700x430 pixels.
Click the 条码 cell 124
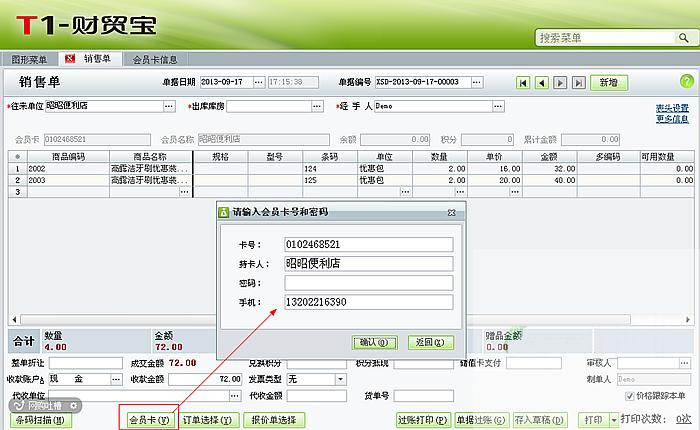click(330, 169)
